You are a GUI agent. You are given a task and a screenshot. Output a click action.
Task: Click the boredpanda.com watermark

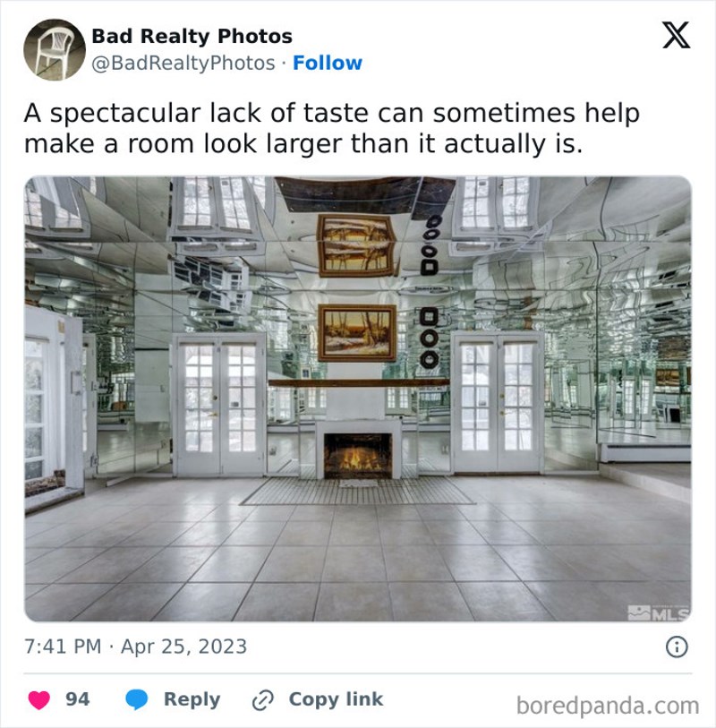[x=608, y=707]
